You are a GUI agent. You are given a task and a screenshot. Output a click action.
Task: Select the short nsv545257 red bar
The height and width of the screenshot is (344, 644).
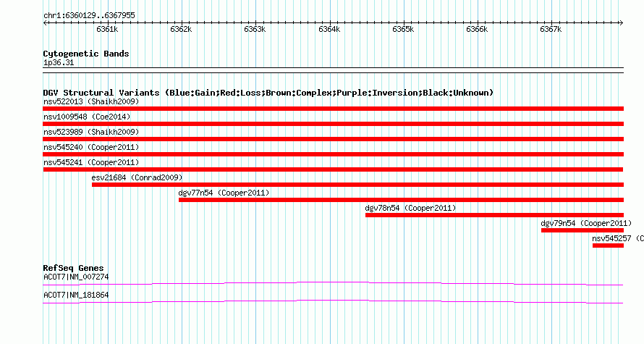[608, 246]
